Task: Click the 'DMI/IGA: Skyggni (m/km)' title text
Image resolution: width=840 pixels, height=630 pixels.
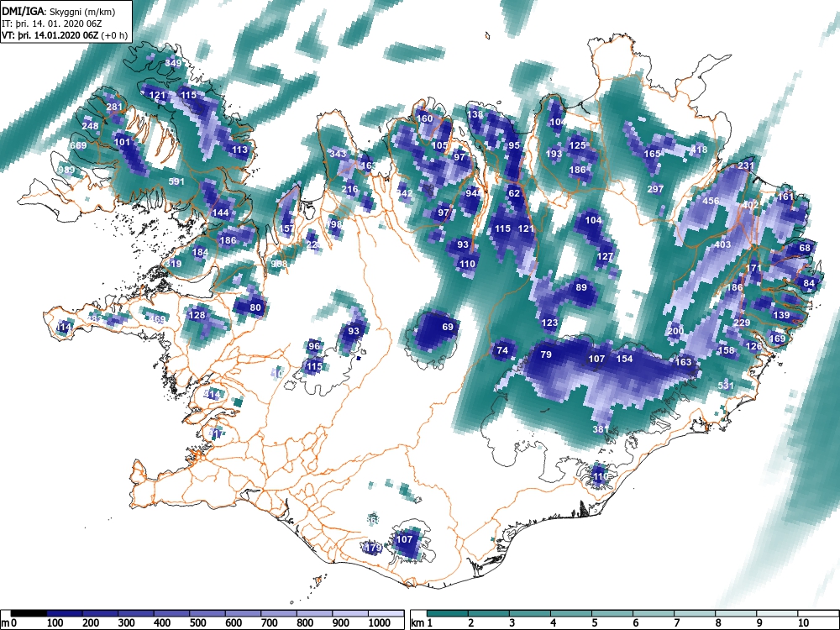Action: pyautogui.click(x=59, y=11)
